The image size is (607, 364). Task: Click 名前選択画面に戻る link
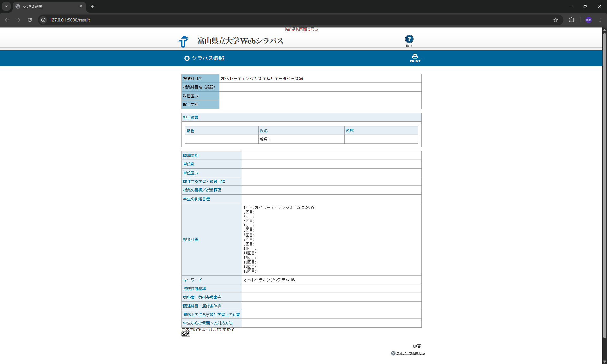tap(301, 29)
